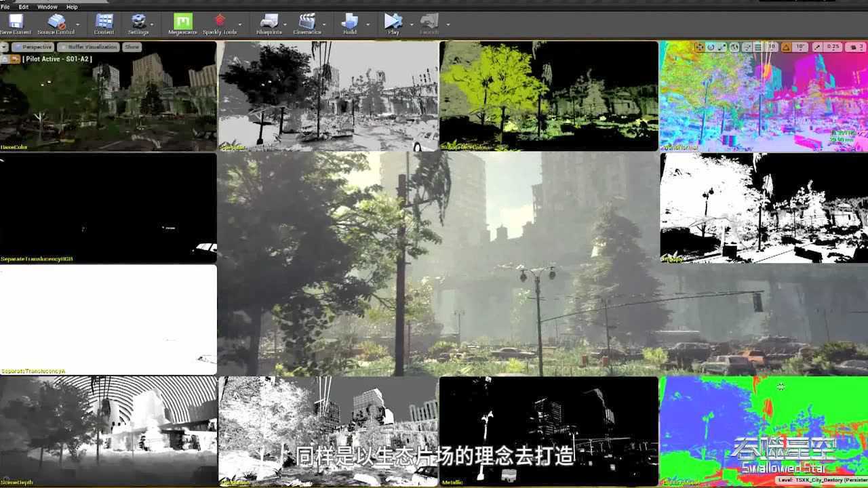
Task: Open rotation snap angle value 10°
Action: pos(800,47)
